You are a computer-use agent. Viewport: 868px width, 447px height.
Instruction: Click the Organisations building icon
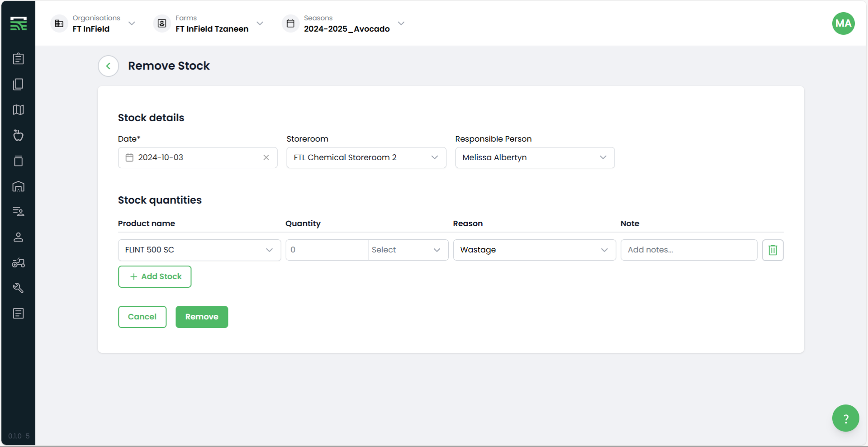(x=59, y=24)
